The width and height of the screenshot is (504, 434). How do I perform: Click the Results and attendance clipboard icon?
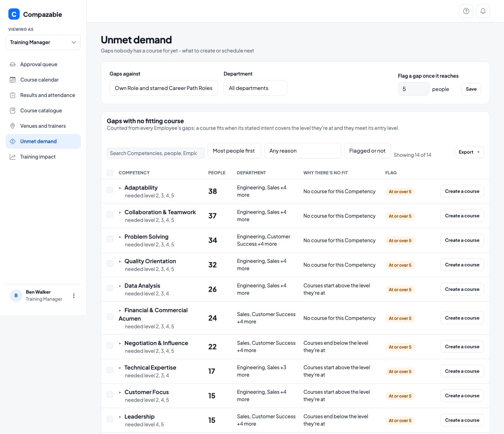coord(13,95)
